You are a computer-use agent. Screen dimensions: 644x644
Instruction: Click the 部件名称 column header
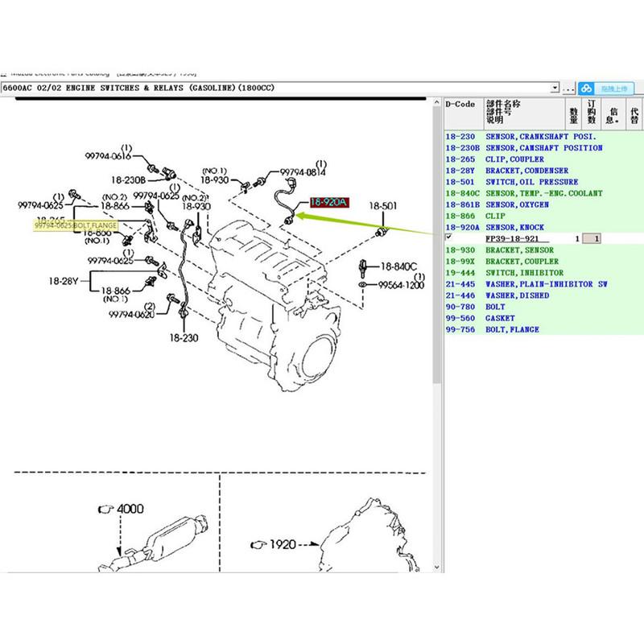pos(503,105)
